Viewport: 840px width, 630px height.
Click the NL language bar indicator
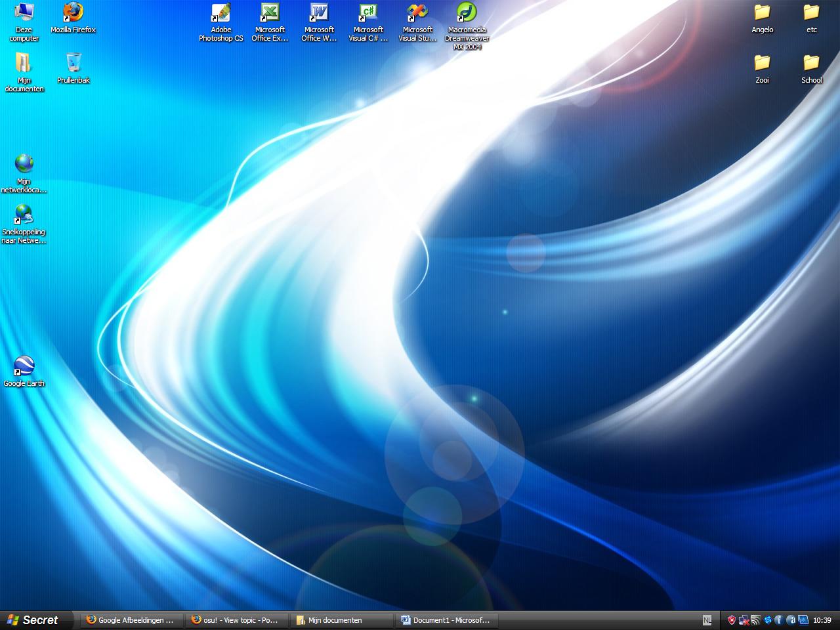click(707, 620)
